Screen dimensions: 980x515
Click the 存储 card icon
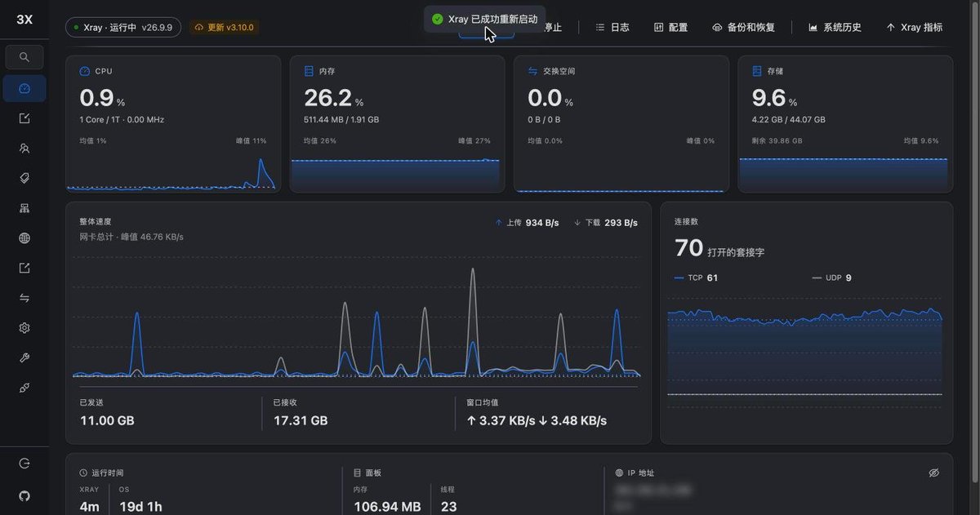[757, 71]
